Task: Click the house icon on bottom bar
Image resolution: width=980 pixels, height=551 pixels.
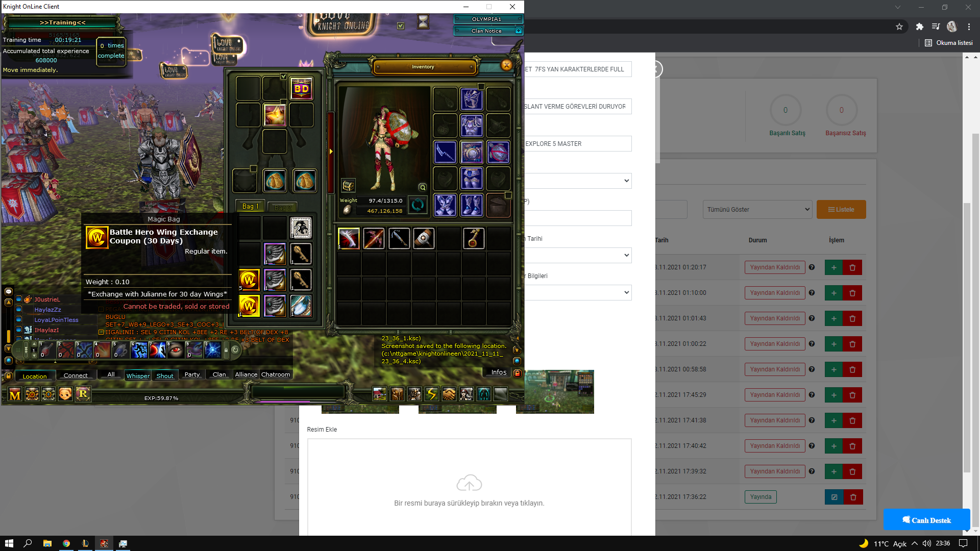Action: click(x=380, y=394)
